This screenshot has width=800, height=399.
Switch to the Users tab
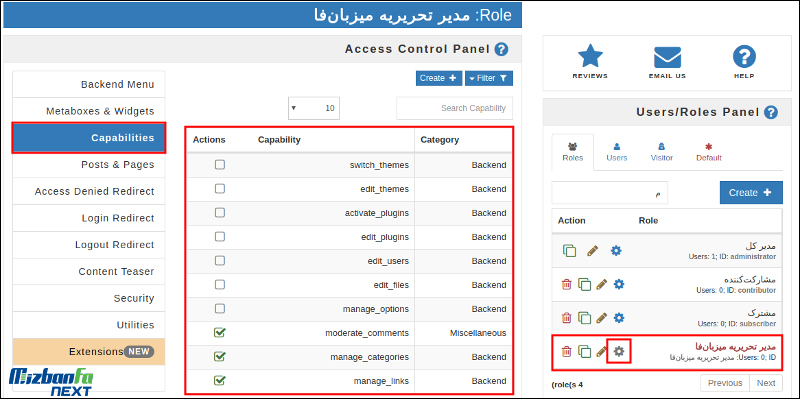(x=616, y=152)
